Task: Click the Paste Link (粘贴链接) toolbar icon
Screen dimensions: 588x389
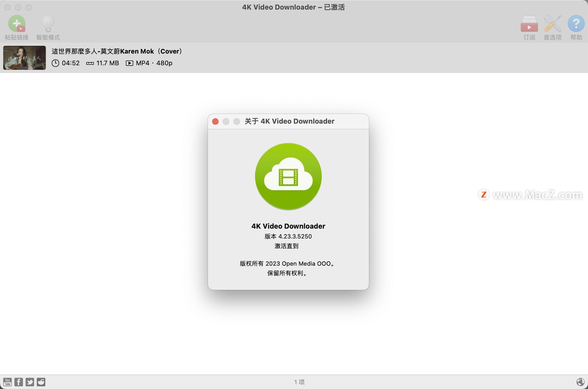Action: (x=17, y=24)
